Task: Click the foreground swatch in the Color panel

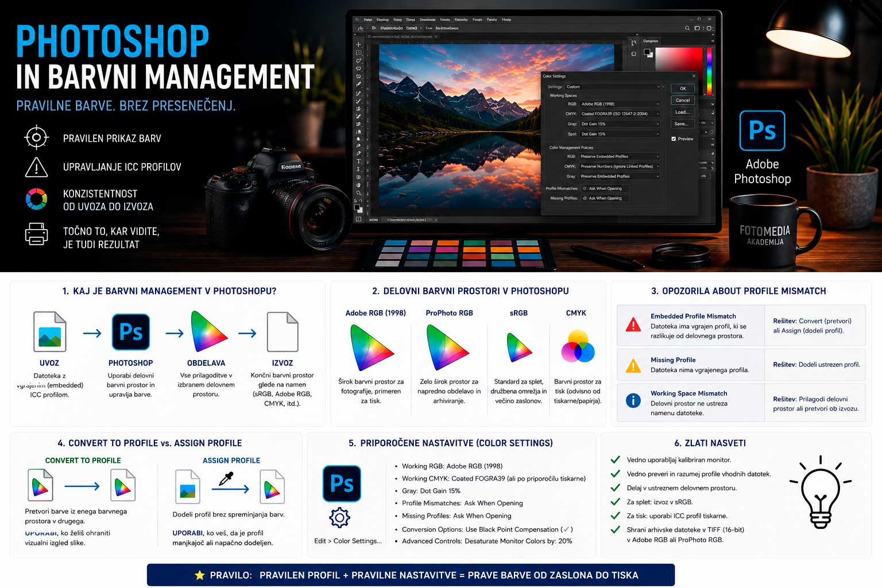Action: 648,53
